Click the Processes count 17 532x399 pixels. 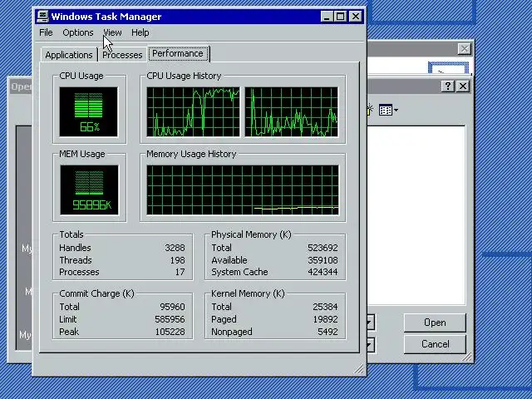[x=180, y=272]
